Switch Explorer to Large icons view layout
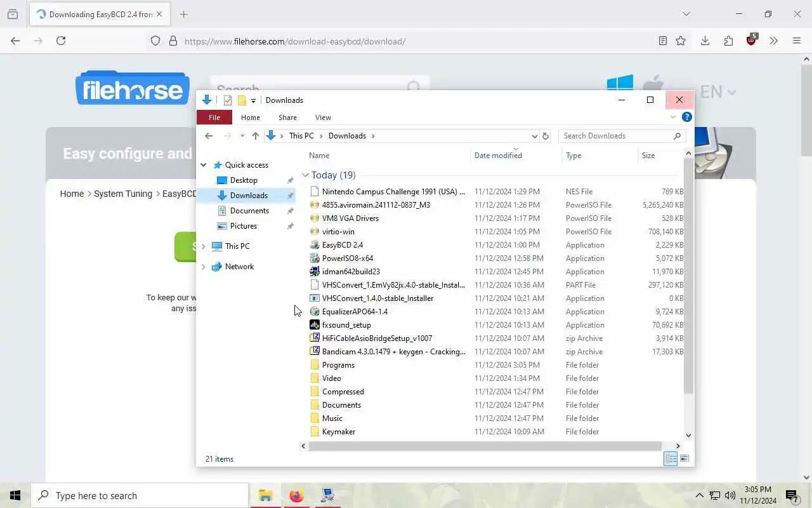The height and width of the screenshot is (508, 812). click(x=684, y=458)
